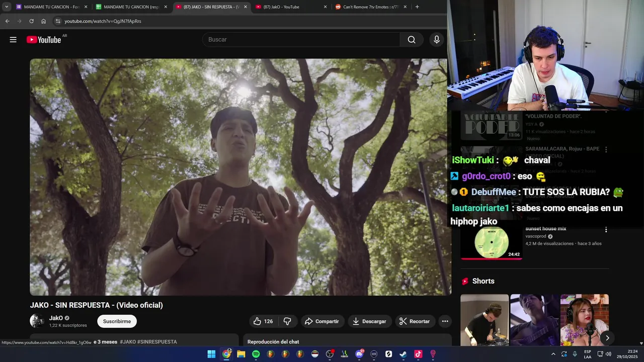
Task: Open Steam from the taskbar
Action: pyautogui.click(x=404, y=354)
